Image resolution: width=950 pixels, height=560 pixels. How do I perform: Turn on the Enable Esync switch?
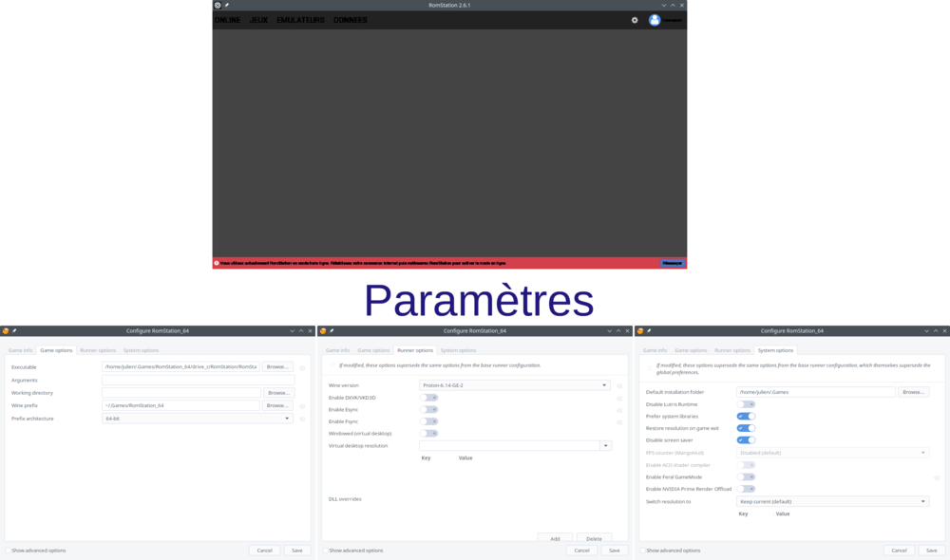[429, 410]
